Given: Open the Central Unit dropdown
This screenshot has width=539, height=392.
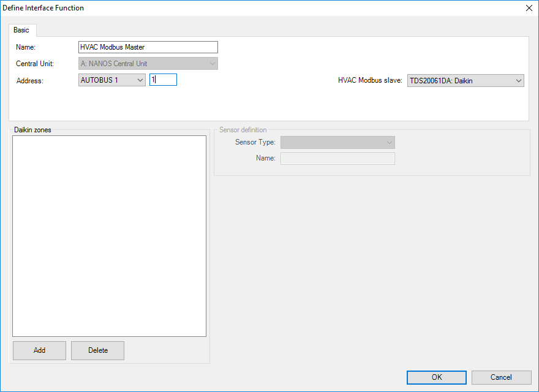Looking at the screenshot, I should pyautogui.click(x=148, y=63).
